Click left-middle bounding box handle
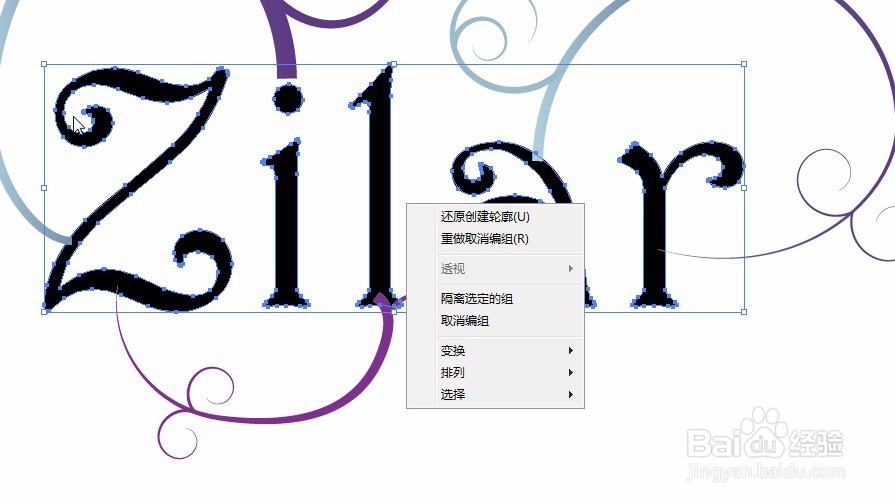This screenshot has width=895, height=502. [x=44, y=188]
